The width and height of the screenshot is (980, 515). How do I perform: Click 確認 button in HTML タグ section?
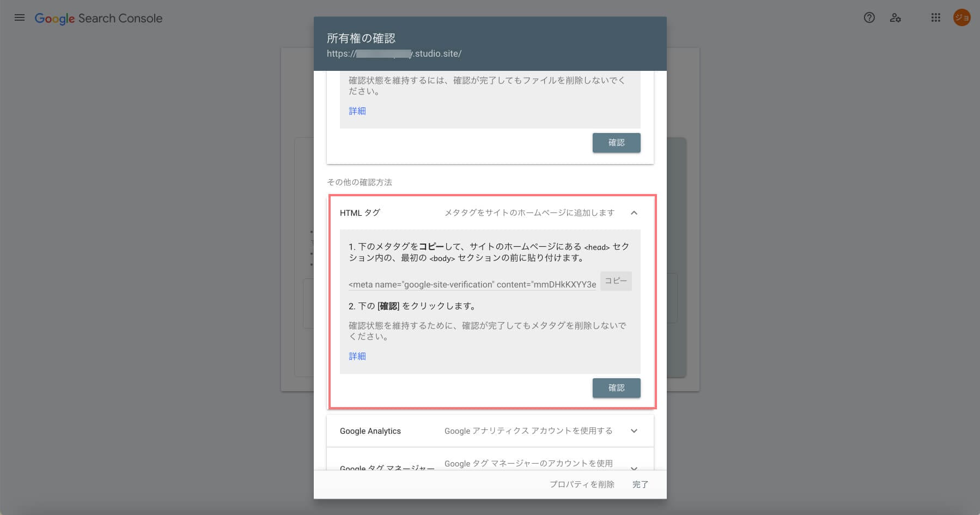tap(616, 388)
